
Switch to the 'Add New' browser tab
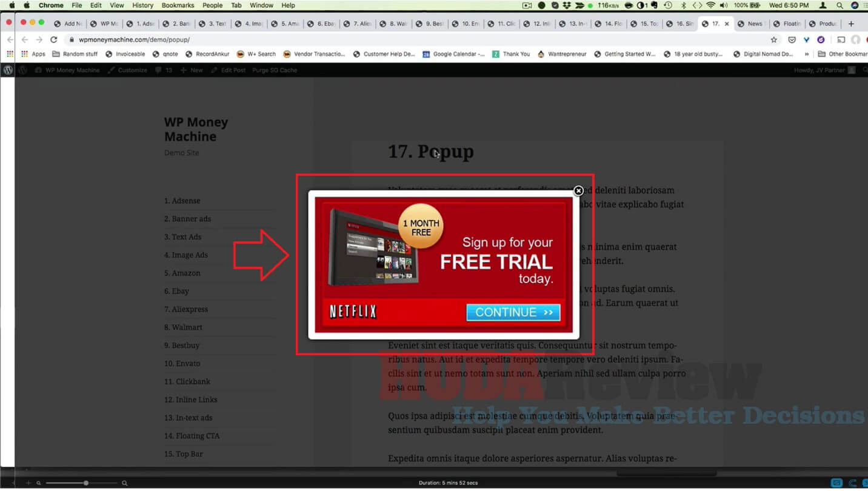[68, 24]
